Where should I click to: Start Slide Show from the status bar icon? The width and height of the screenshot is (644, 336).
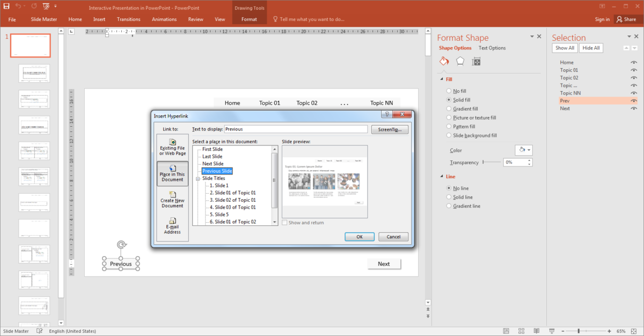tap(552, 331)
